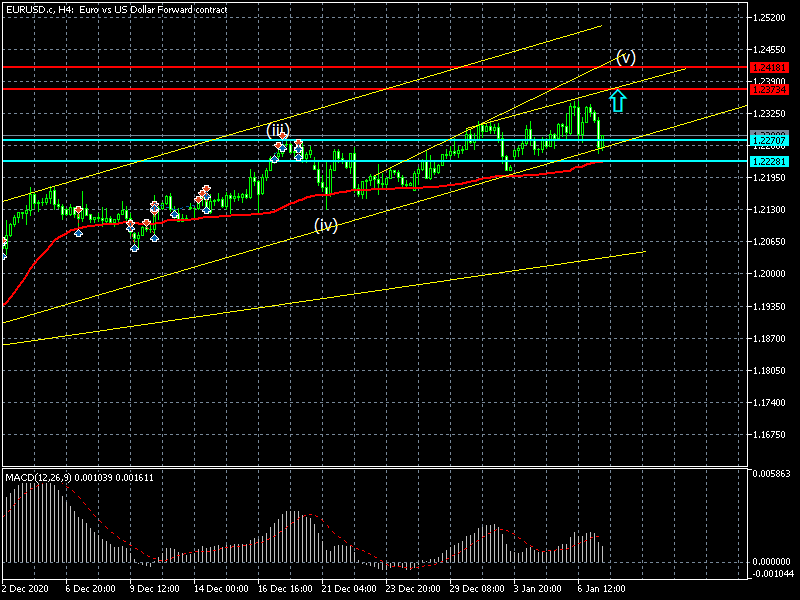
Task: Click the 1.20000 price scale value
Action: pyautogui.click(x=769, y=274)
